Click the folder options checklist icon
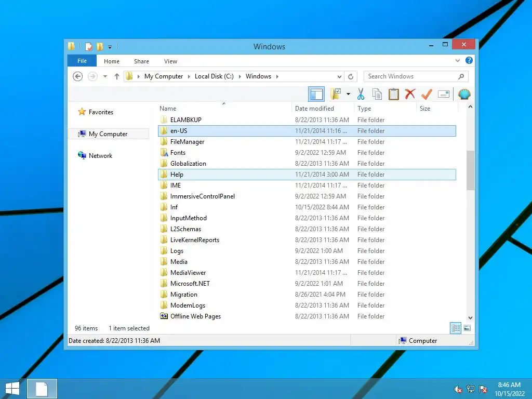 point(336,94)
